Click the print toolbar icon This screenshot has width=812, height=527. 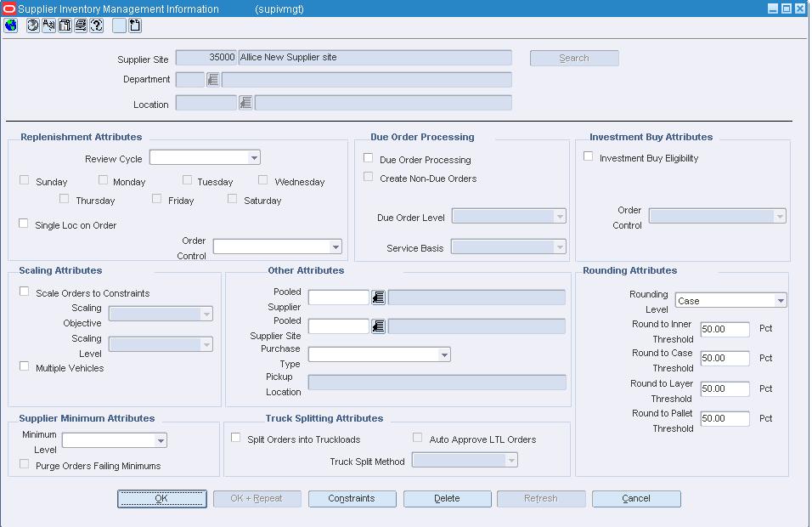click(x=81, y=25)
